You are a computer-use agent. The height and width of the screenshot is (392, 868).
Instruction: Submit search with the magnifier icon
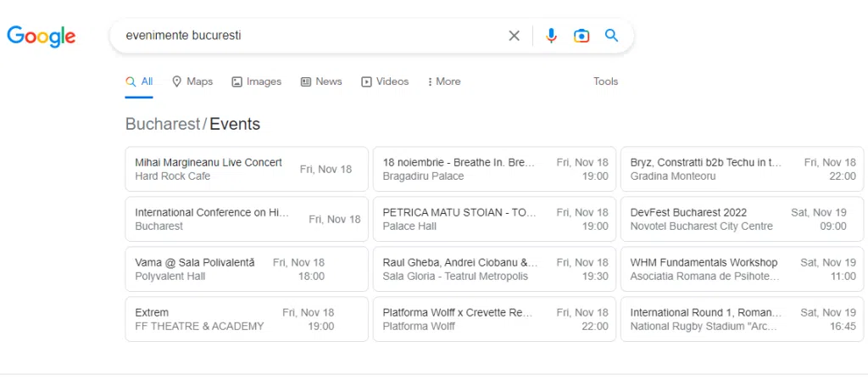coord(611,36)
